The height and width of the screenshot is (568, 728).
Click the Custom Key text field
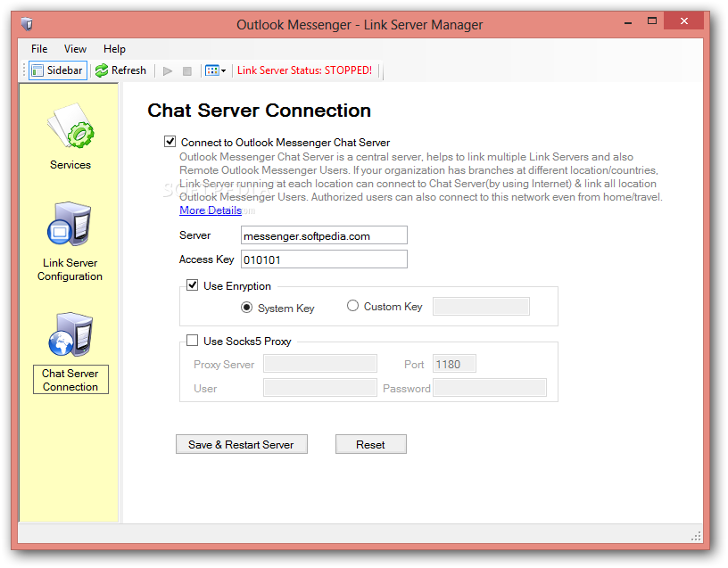481,306
